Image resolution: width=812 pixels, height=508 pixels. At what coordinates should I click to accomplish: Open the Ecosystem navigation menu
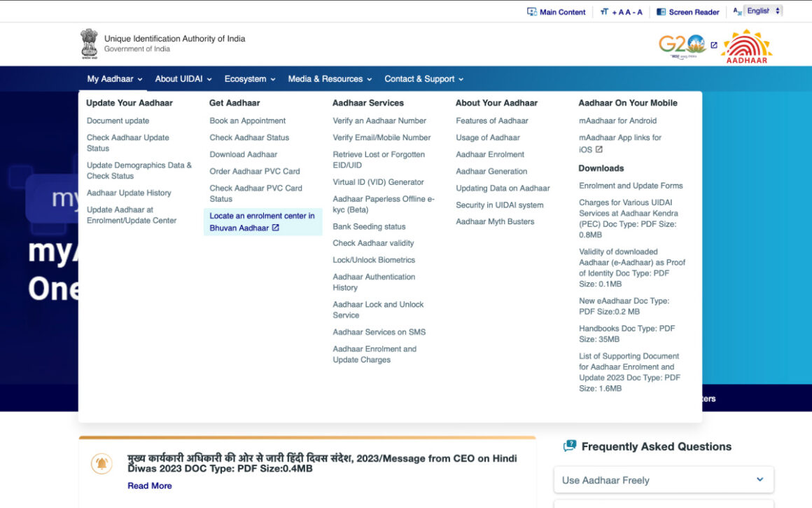coord(250,79)
